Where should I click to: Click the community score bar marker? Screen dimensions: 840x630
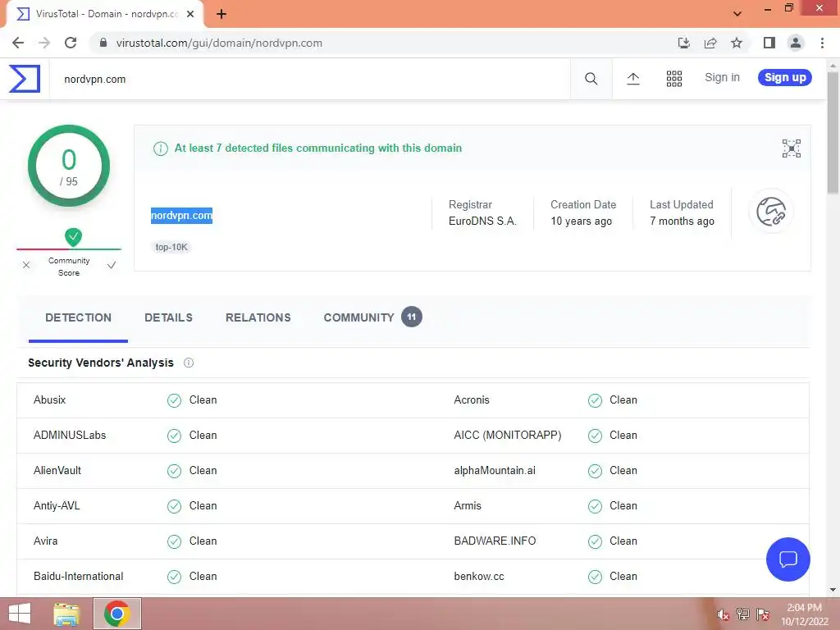click(73, 237)
